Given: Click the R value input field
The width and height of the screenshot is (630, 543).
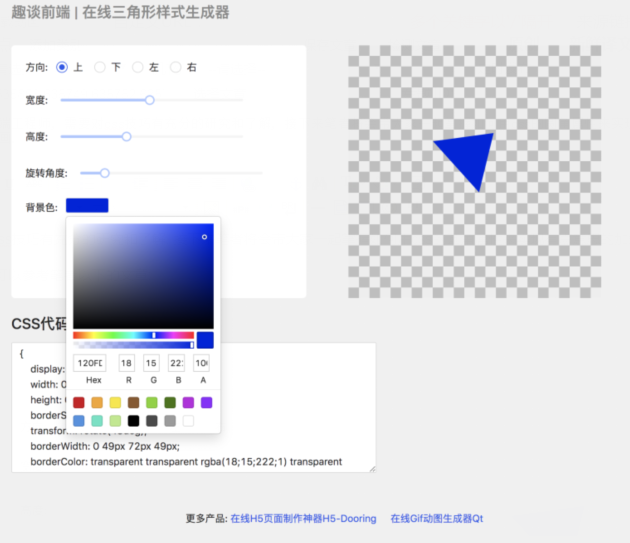Looking at the screenshot, I should tap(126, 363).
